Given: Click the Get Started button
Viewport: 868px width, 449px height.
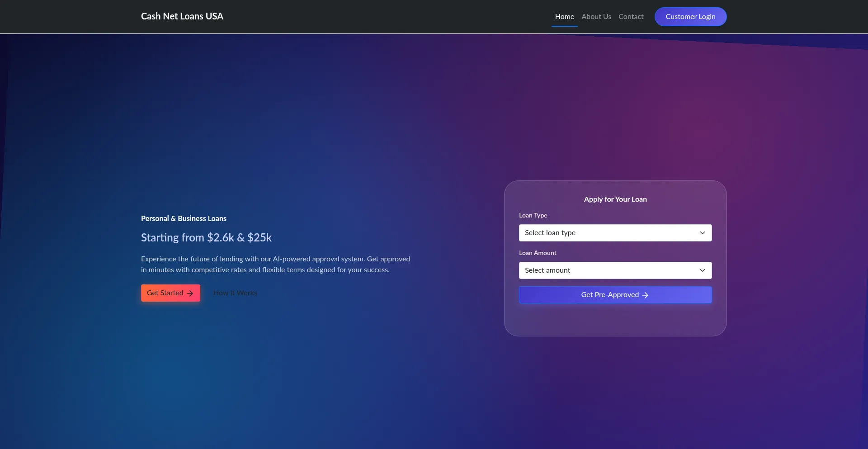Looking at the screenshot, I should [170, 293].
